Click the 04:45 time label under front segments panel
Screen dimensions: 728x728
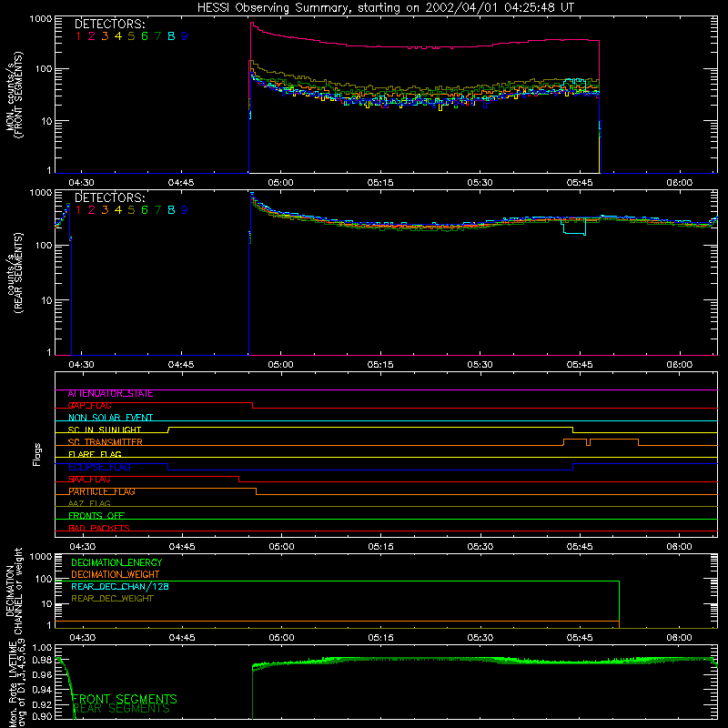click(x=181, y=183)
